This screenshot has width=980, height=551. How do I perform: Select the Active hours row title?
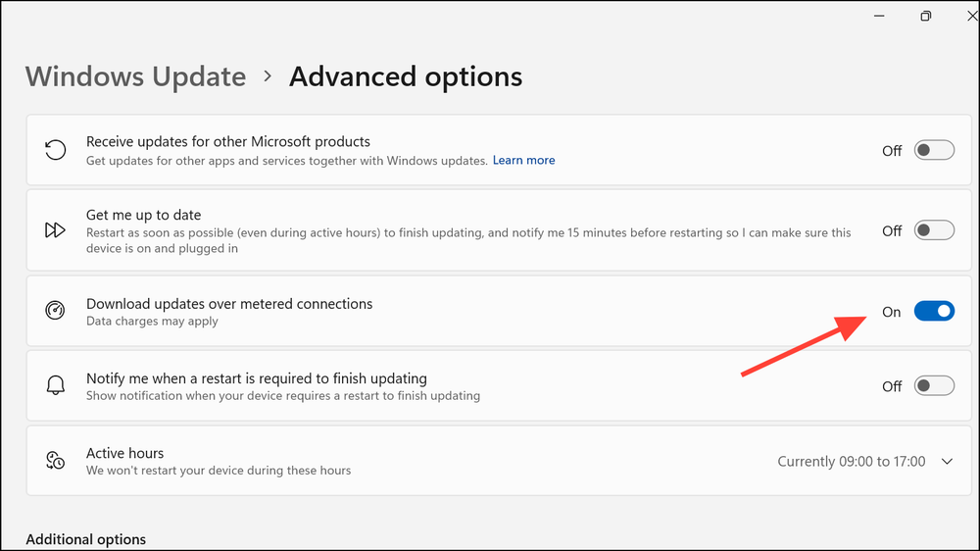[x=124, y=453]
